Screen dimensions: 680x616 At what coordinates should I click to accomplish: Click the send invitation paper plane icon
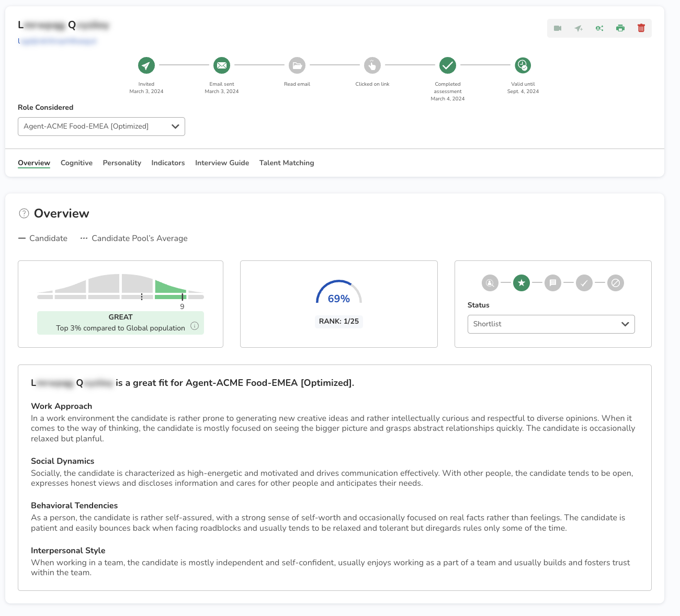click(579, 28)
